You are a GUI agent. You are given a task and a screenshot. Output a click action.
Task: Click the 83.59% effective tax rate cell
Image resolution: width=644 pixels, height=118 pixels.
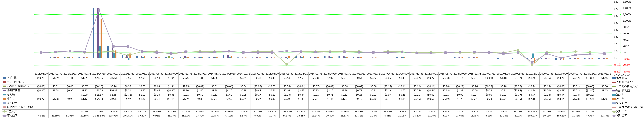pyautogui.click(x=518, y=112)
